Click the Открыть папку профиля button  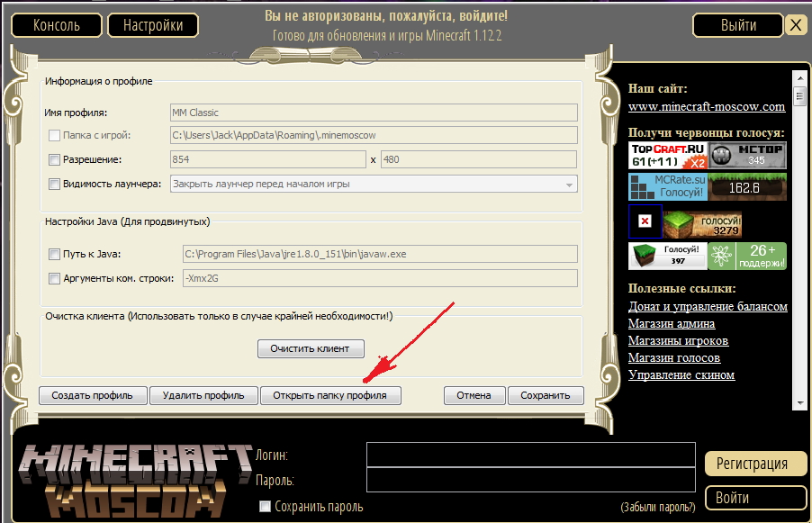pos(330,395)
